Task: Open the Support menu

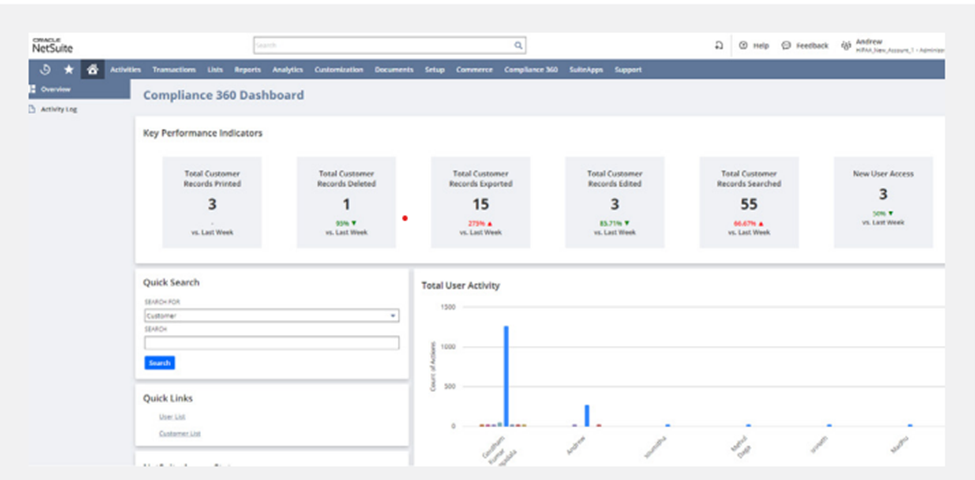Action: click(628, 70)
